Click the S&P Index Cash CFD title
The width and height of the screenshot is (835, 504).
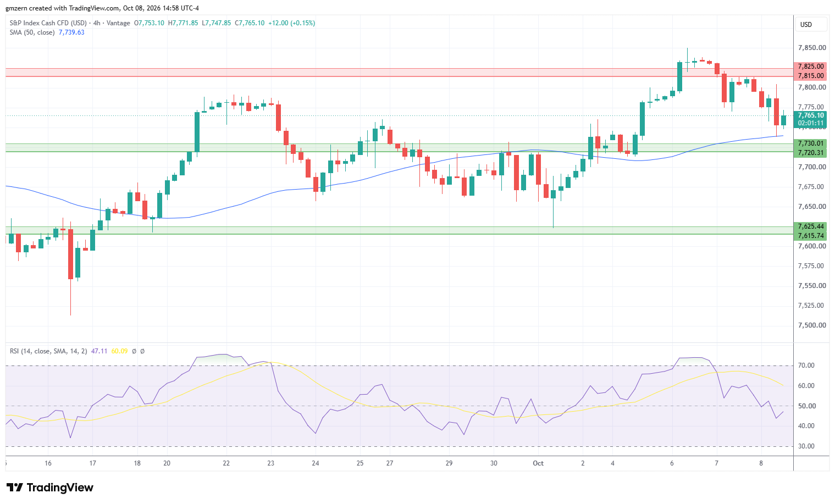pyautogui.click(x=48, y=23)
